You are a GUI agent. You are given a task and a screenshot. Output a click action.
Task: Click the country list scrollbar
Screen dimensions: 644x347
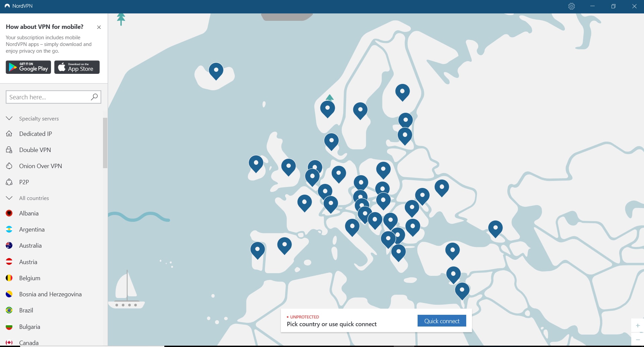click(105, 143)
